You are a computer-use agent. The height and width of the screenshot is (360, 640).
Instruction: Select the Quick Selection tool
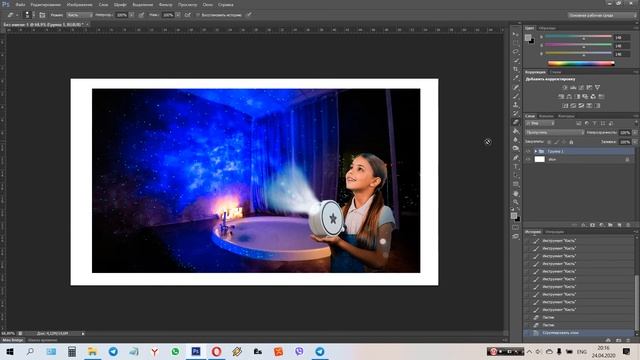point(516,60)
